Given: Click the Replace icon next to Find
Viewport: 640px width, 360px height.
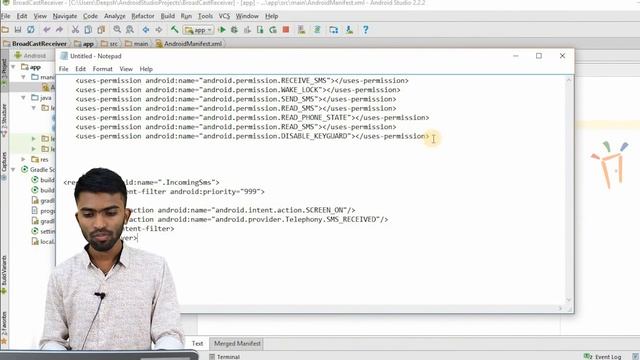Looking at the screenshot, I should pyautogui.click(x=130, y=30).
